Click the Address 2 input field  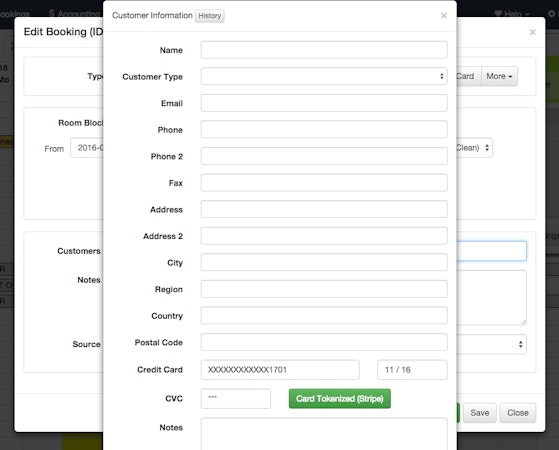click(x=324, y=236)
